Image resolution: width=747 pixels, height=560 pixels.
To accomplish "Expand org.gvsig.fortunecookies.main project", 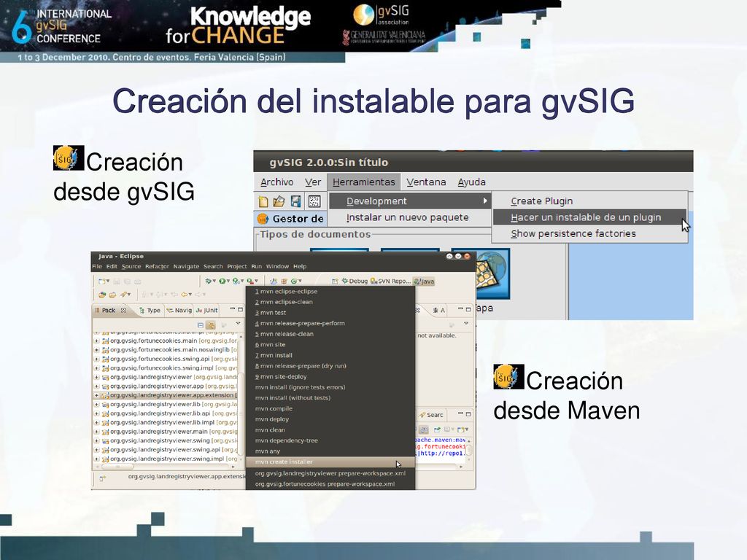I will (x=97, y=341).
